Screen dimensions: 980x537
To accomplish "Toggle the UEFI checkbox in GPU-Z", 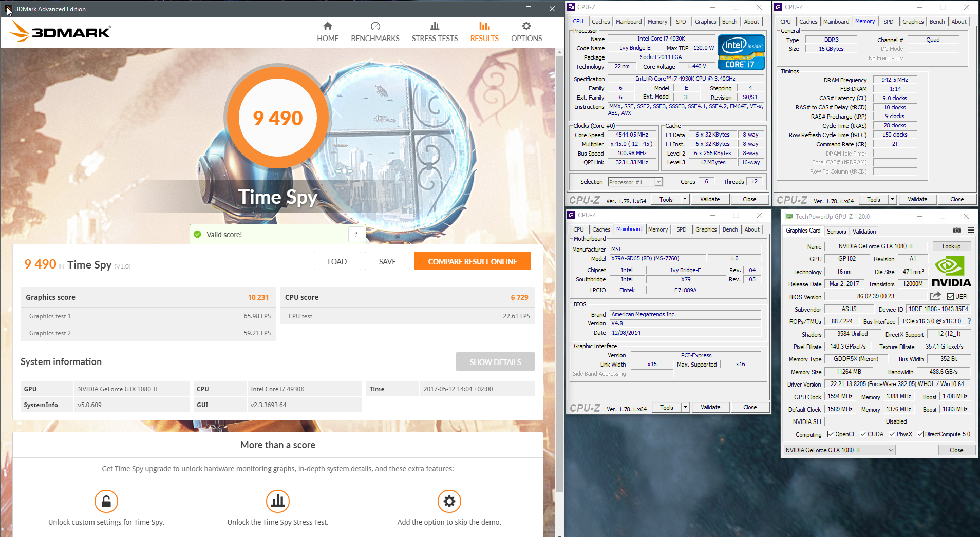I will point(950,296).
